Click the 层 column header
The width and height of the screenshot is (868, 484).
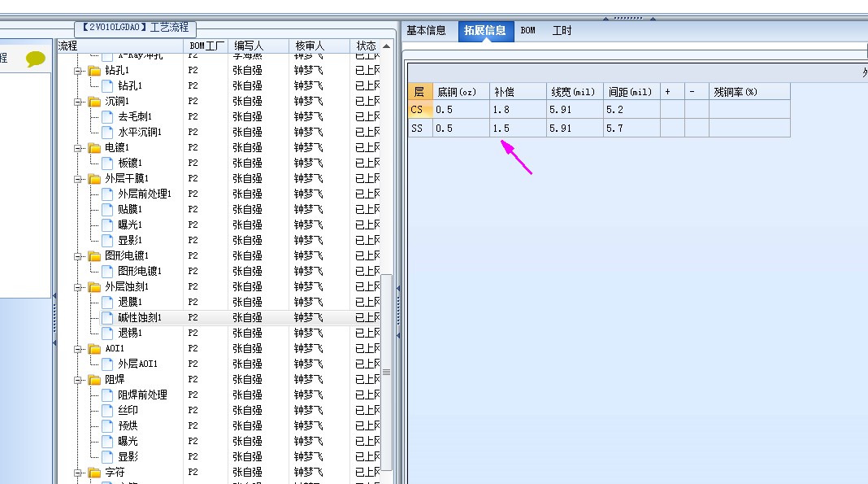tap(419, 92)
